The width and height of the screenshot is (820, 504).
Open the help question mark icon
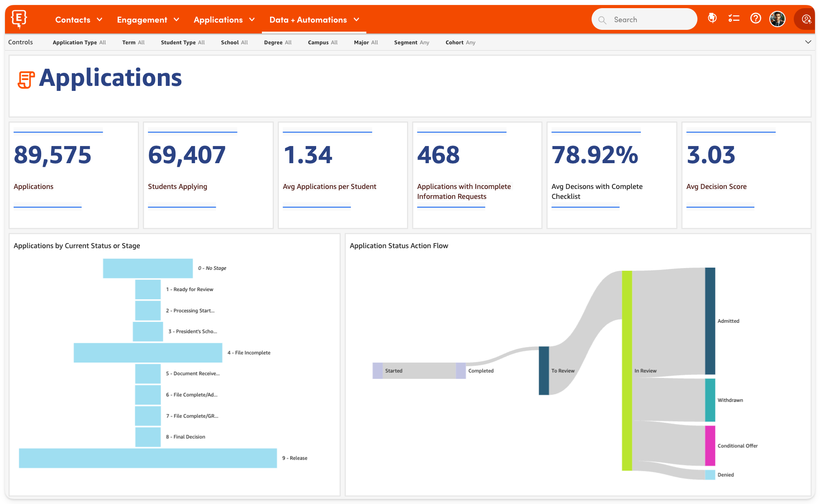tap(755, 19)
